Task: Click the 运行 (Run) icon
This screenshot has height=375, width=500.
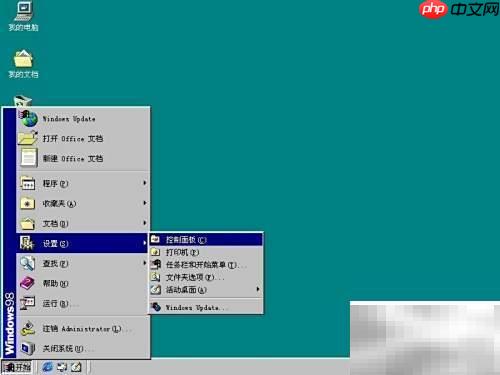Action: pos(27,303)
